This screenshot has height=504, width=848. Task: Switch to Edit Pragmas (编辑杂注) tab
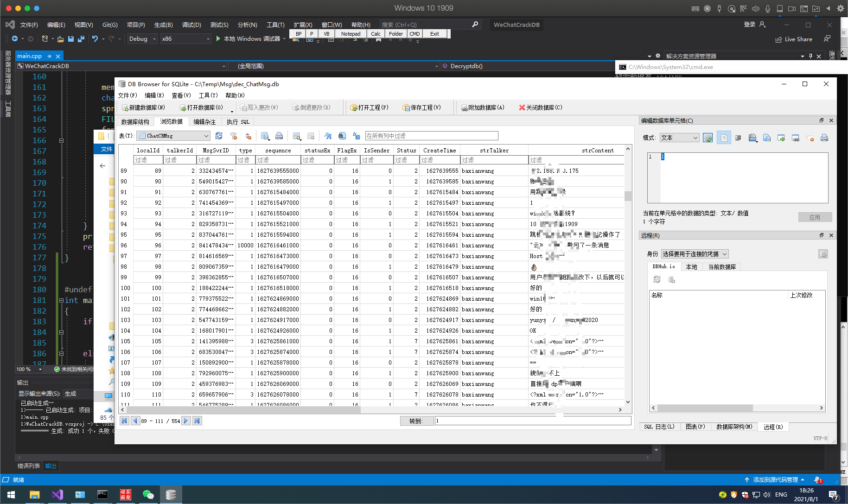(x=204, y=122)
